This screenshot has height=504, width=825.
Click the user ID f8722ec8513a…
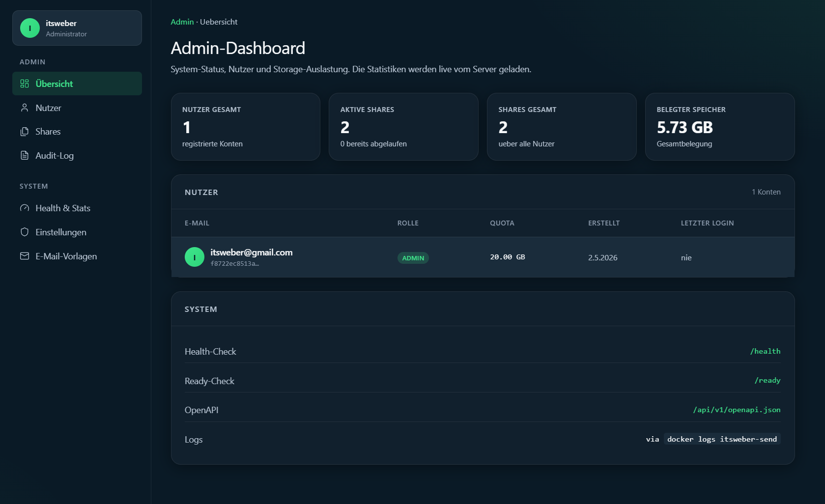click(235, 264)
